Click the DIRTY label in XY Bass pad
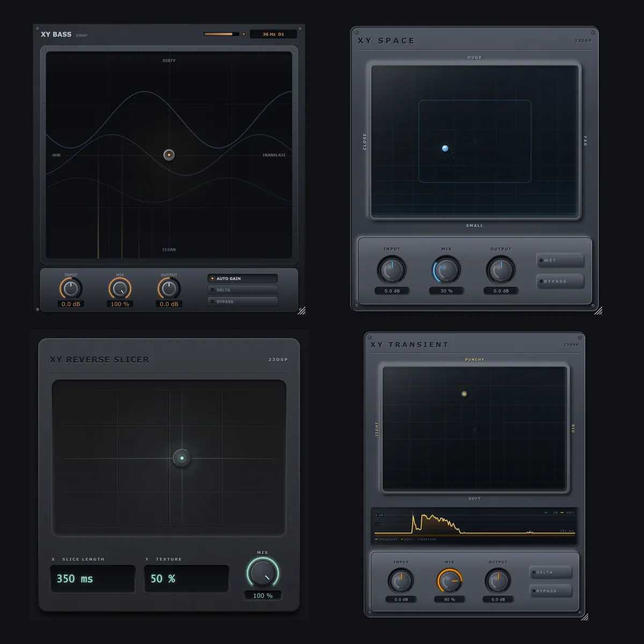The image size is (644, 644). [169, 61]
